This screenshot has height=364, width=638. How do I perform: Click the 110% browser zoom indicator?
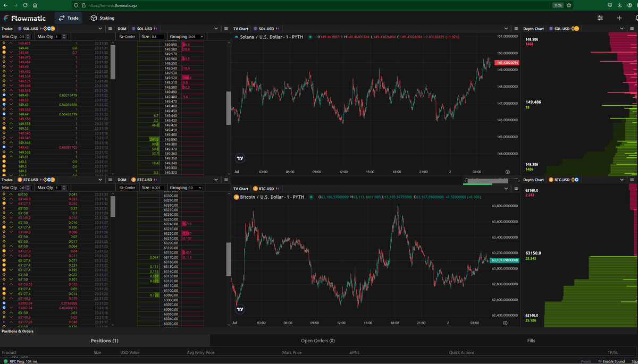click(558, 5)
